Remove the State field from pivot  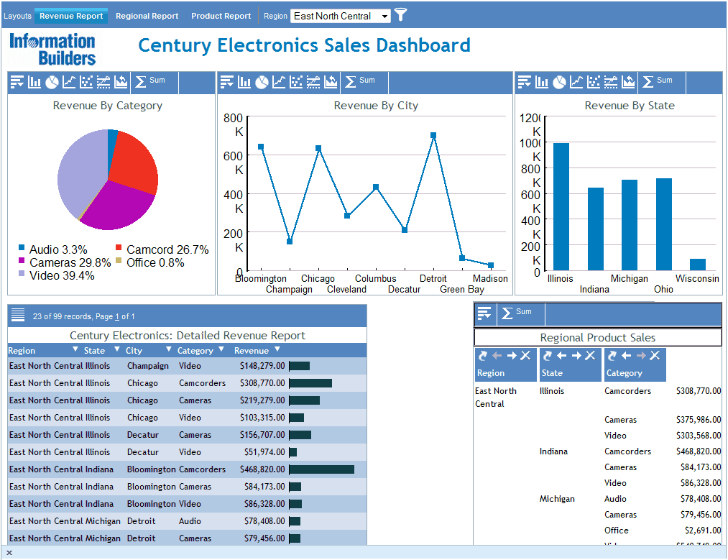click(589, 356)
